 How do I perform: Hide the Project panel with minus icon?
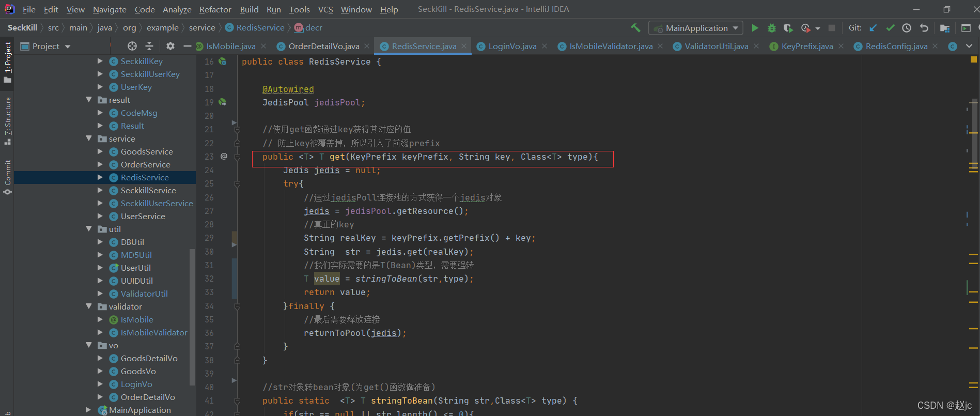[187, 46]
